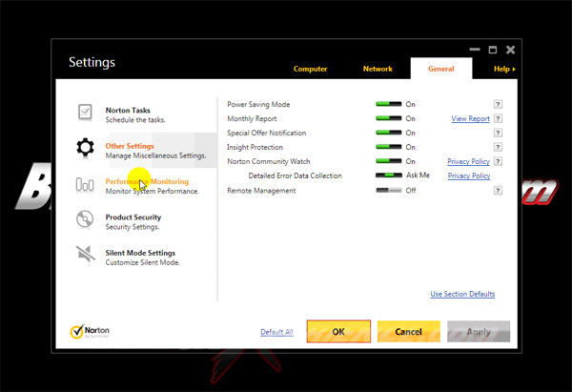The height and width of the screenshot is (392, 572).
Task: Minimize the Settings window
Action: 475,50
